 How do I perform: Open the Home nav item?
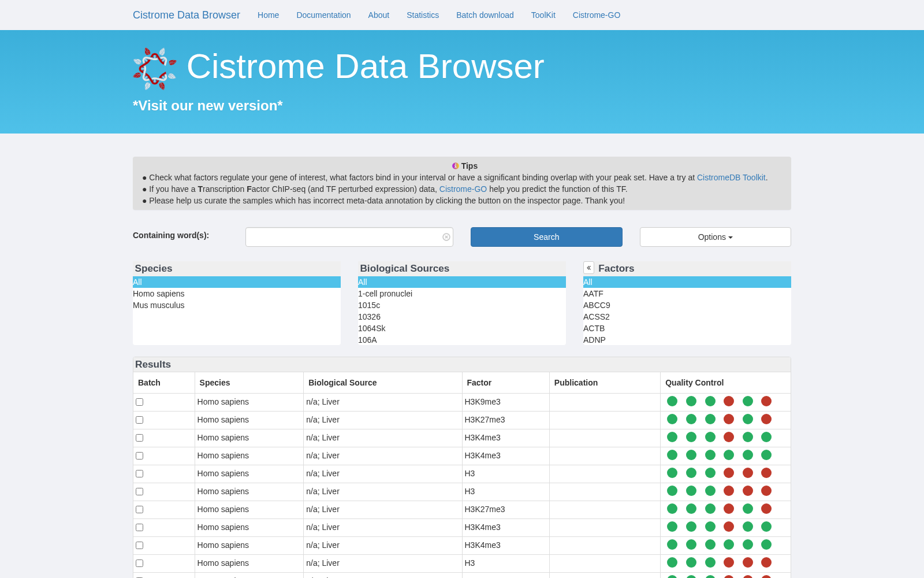point(268,15)
